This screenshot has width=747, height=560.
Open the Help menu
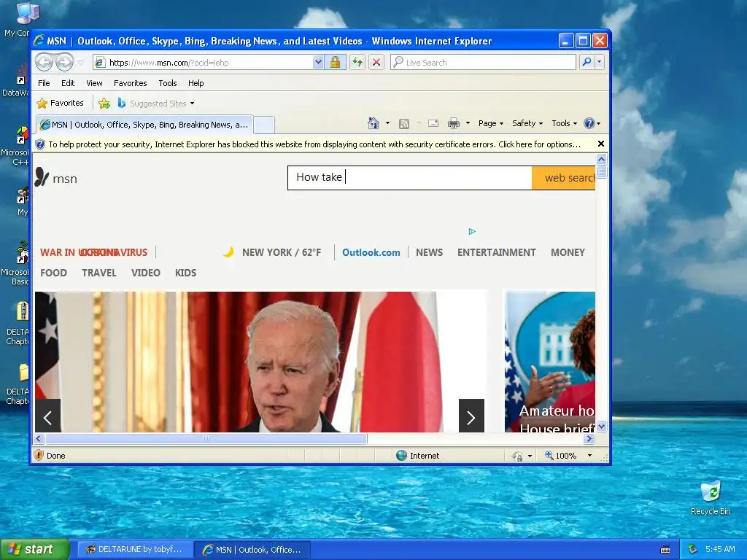(x=196, y=83)
